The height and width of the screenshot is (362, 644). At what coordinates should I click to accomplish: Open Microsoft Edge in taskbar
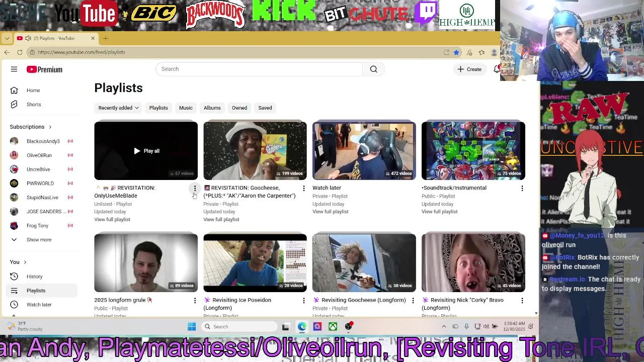pyautogui.click(x=301, y=327)
